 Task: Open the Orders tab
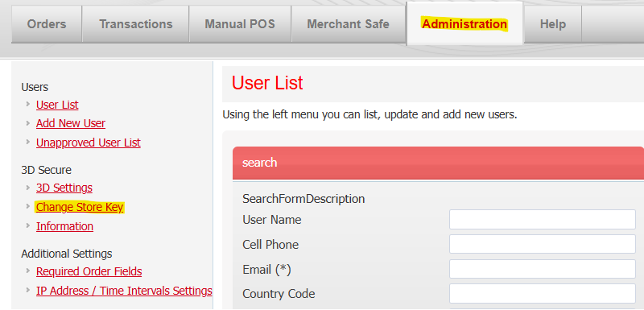coord(47,24)
